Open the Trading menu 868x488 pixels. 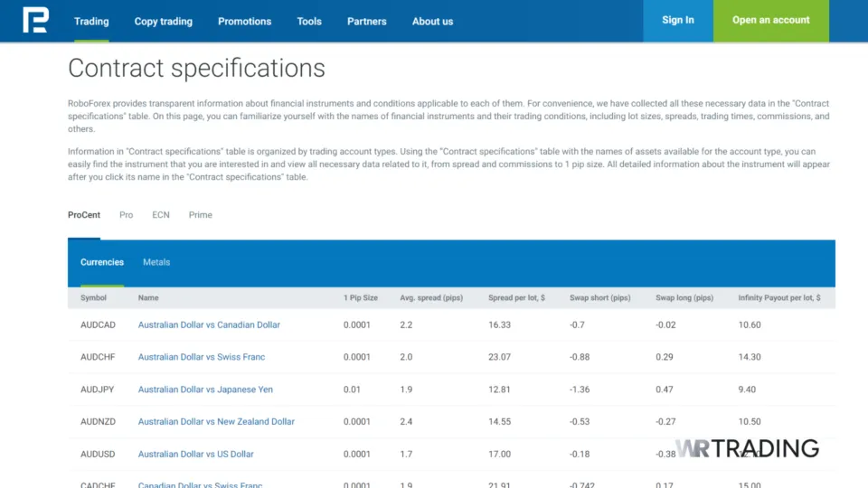[x=91, y=21]
